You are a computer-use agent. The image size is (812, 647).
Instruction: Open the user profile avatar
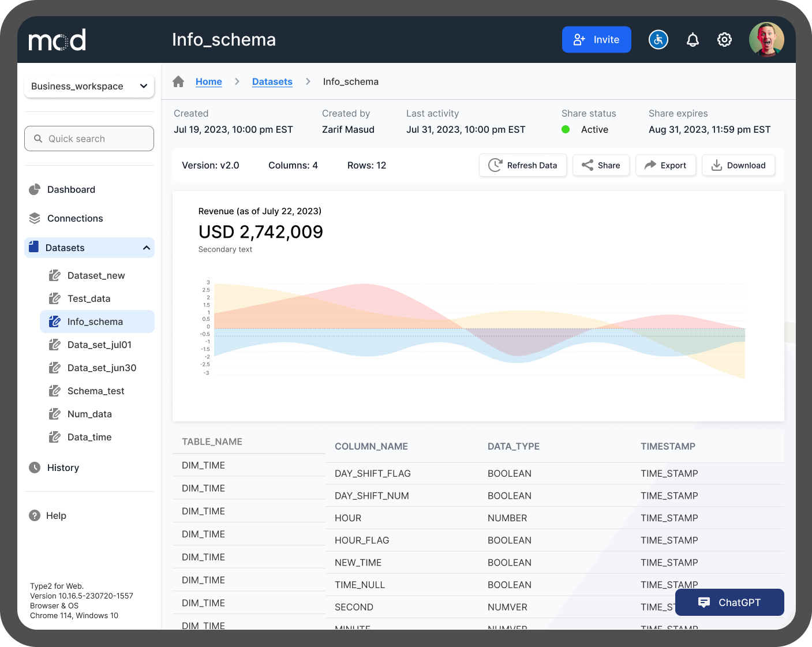766,40
